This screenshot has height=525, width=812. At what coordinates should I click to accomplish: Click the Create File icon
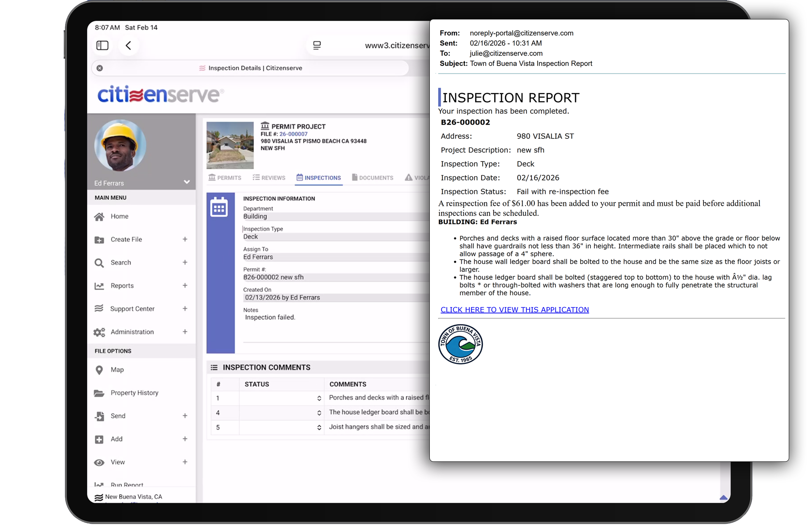point(99,239)
